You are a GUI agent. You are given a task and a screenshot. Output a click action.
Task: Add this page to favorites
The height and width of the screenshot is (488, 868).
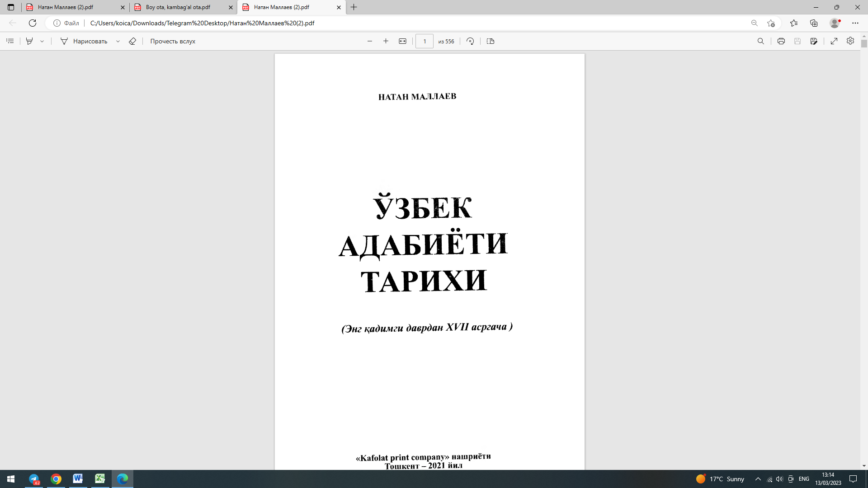[771, 23]
